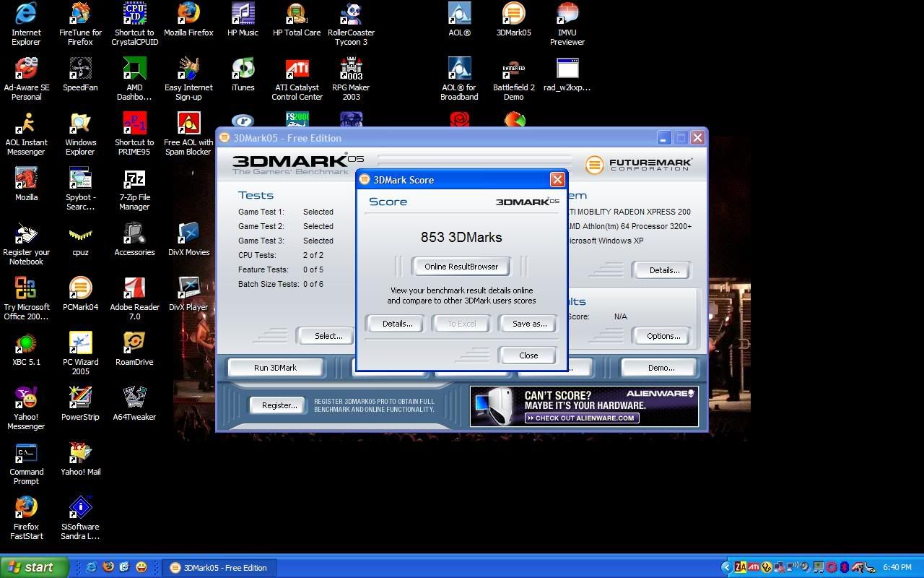Open Ad-Aware SE Personal icon

tap(26, 79)
